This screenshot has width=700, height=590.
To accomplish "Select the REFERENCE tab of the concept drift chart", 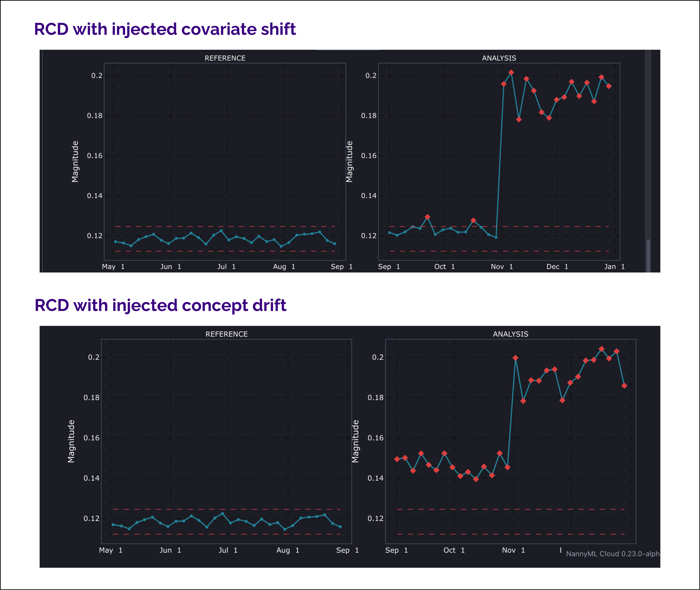I will [226, 334].
